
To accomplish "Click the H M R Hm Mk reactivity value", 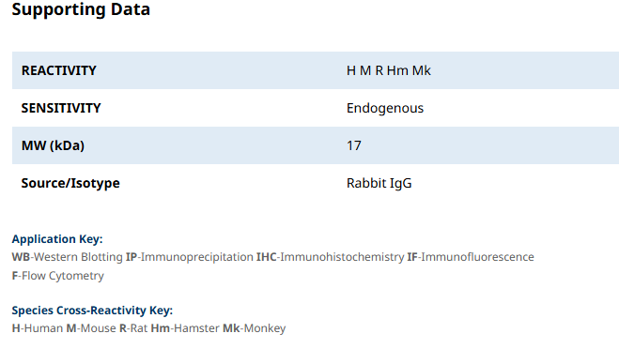I will click(389, 70).
